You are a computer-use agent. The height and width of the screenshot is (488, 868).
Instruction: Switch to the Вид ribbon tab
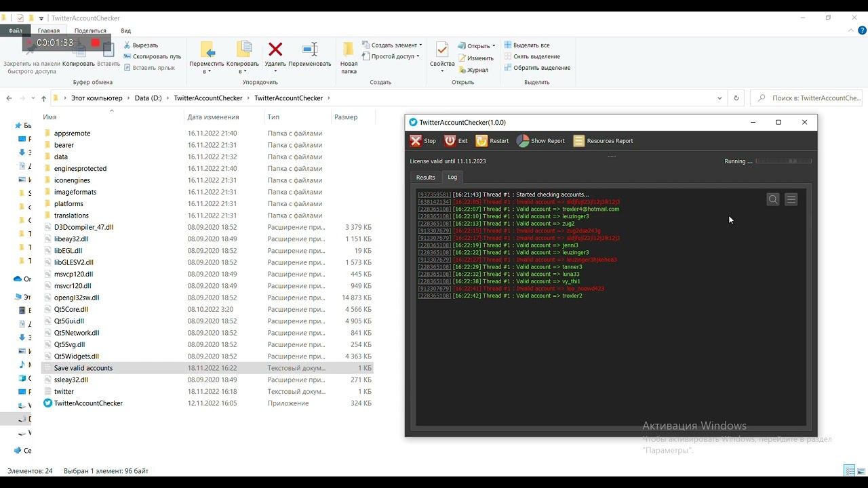[126, 30]
